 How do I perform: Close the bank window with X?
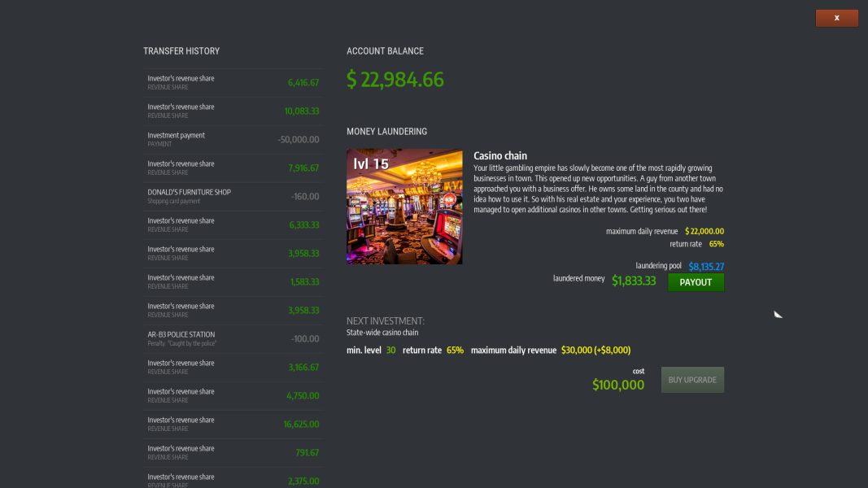(x=837, y=18)
